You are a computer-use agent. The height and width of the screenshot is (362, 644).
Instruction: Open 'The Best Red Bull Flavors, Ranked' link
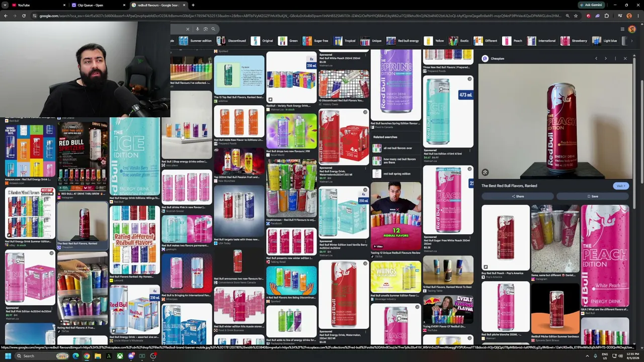pos(509,186)
